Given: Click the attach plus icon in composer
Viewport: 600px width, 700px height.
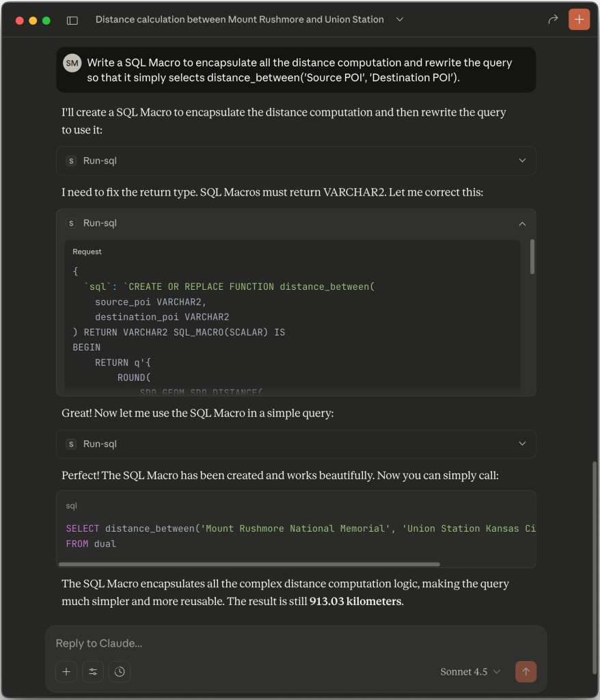Looking at the screenshot, I should [x=66, y=672].
